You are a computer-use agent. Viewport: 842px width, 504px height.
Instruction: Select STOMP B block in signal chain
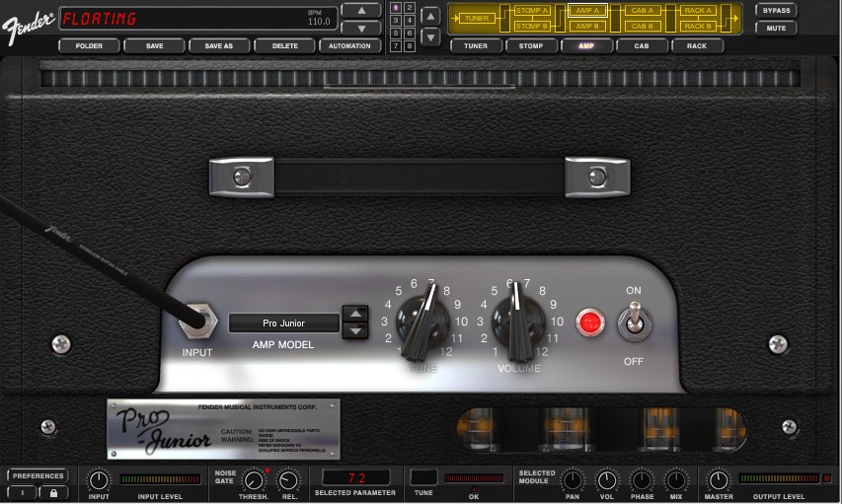pyautogui.click(x=532, y=26)
